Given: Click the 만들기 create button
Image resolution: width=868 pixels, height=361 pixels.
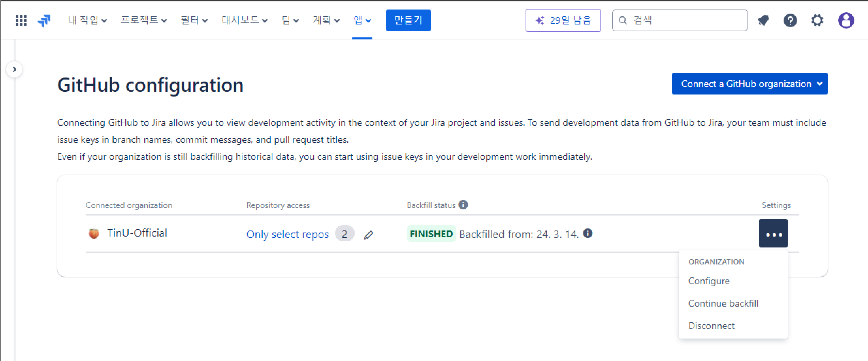Looking at the screenshot, I should click(x=408, y=20).
